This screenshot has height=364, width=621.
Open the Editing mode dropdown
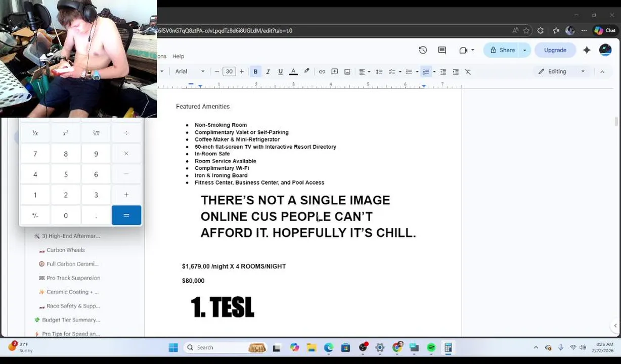pos(561,72)
